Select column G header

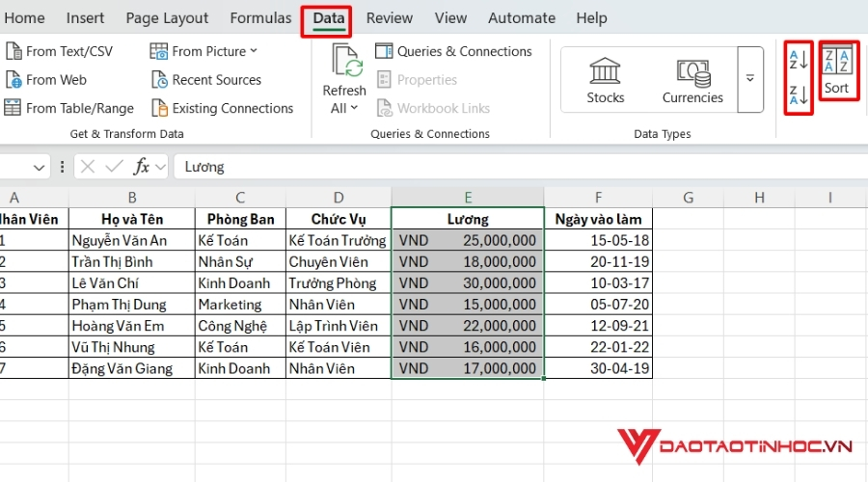(x=688, y=198)
